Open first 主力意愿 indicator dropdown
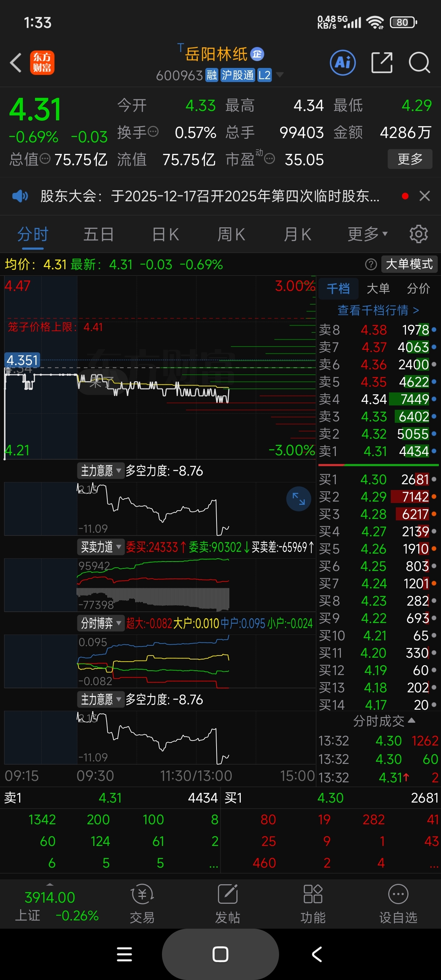Viewport: 441px width, 980px height. tap(100, 470)
